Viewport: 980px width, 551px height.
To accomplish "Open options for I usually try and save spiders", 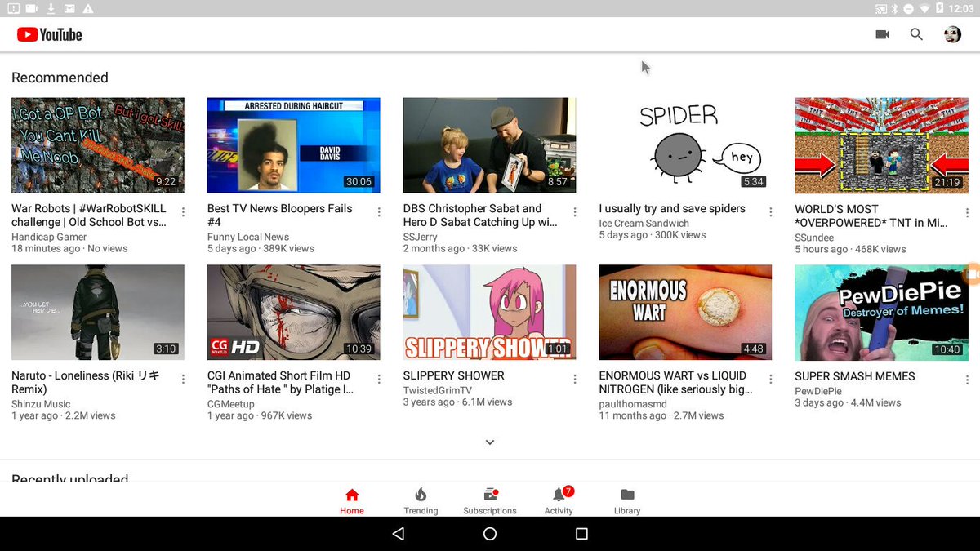I will pyautogui.click(x=771, y=212).
